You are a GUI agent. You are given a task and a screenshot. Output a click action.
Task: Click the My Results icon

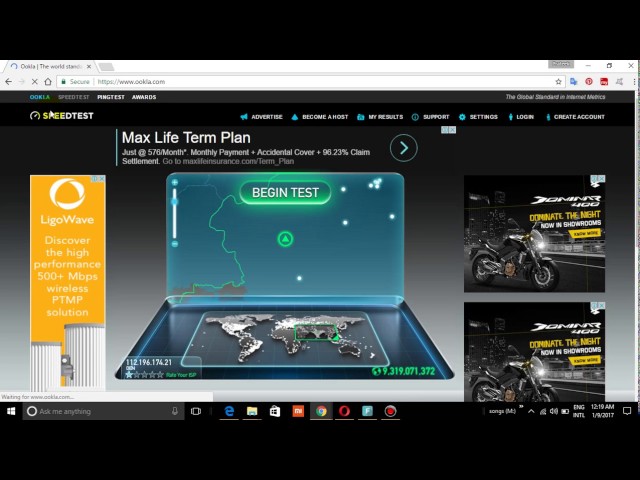(360, 117)
